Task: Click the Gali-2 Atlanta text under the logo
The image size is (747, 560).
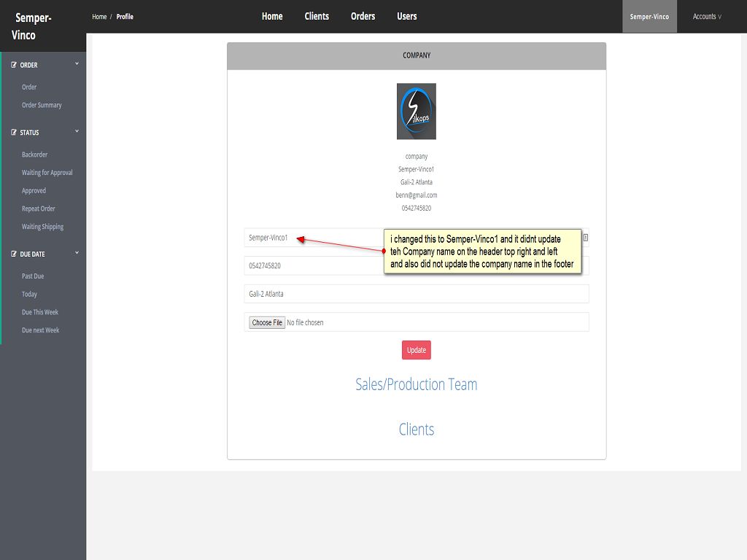Action: [417, 182]
